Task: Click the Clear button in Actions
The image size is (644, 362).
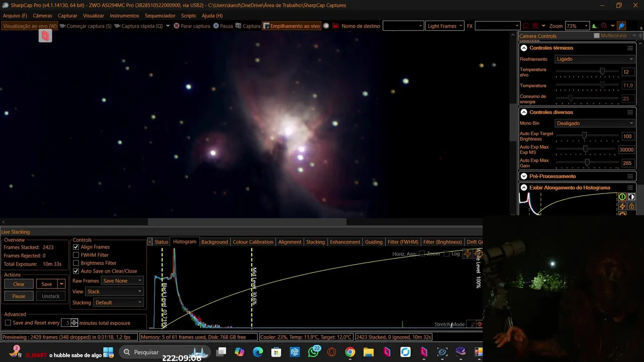Action: click(19, 284)
